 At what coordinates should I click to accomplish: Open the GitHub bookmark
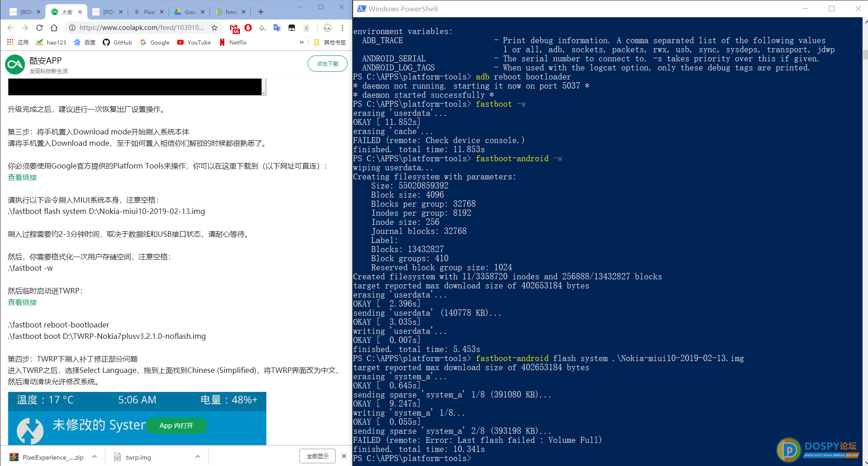point(117,42)
